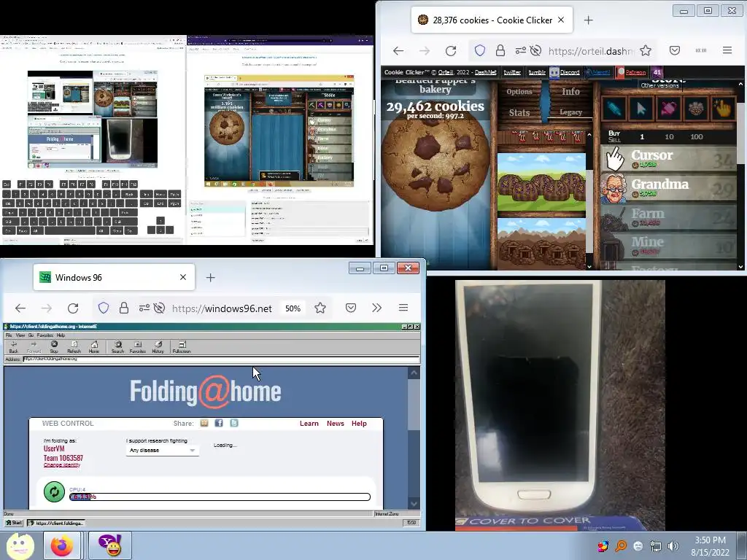Viewport: 747px width, 560px height.
Task: Buy the rolling pin upgrade in store
Action: [614, 109]
